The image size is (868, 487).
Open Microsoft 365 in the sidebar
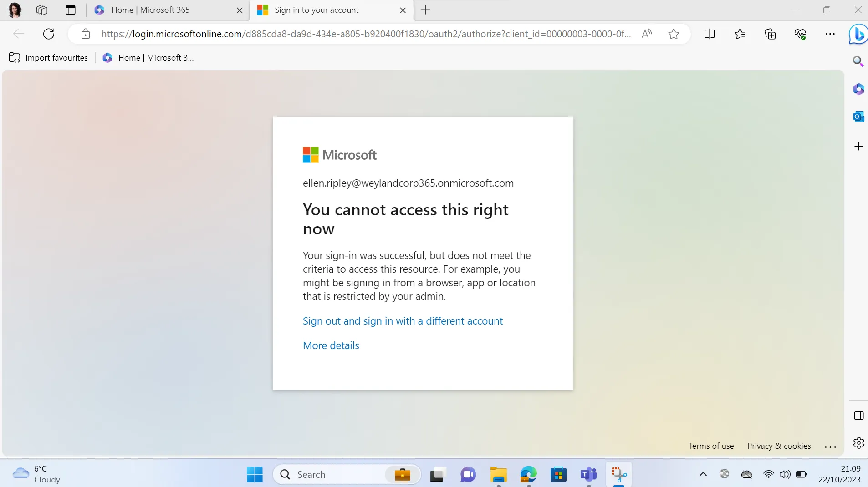(x=858, y=89)
